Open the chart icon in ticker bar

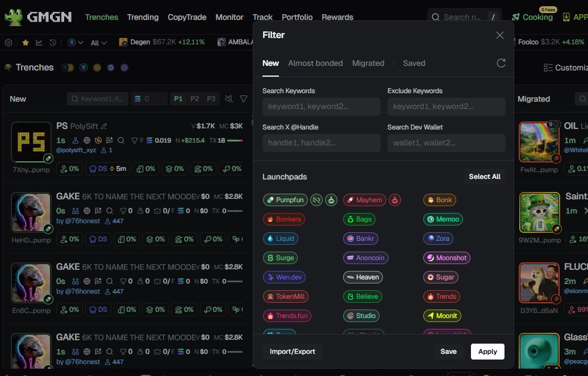[39, 43]
